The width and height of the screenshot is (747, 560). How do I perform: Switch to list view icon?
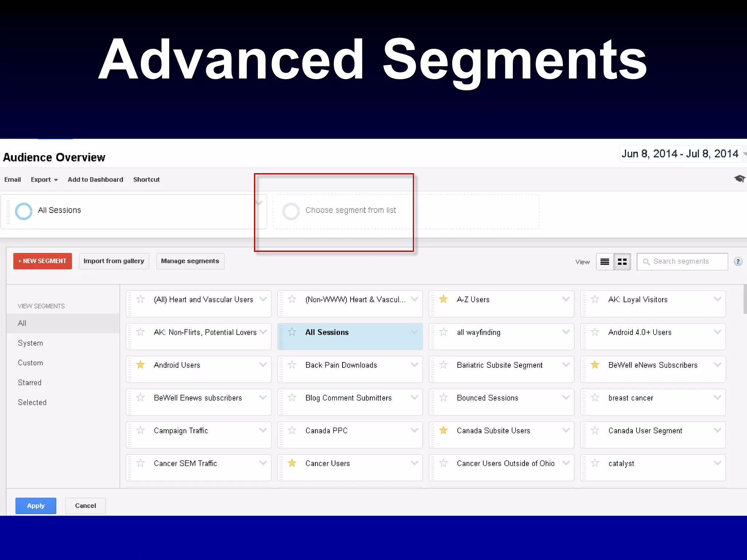(605, 262)
